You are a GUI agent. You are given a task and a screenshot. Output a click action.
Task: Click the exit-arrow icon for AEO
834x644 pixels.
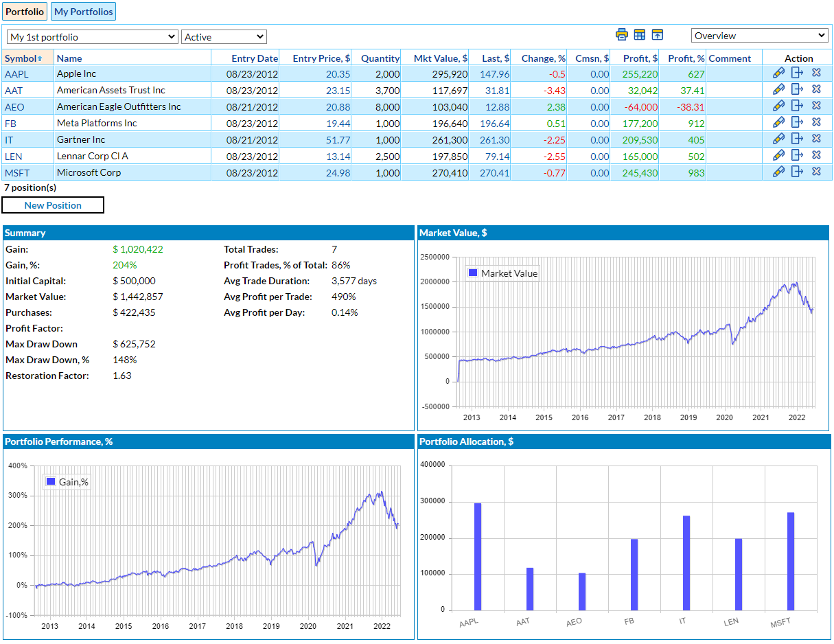[x=797, y=105]
